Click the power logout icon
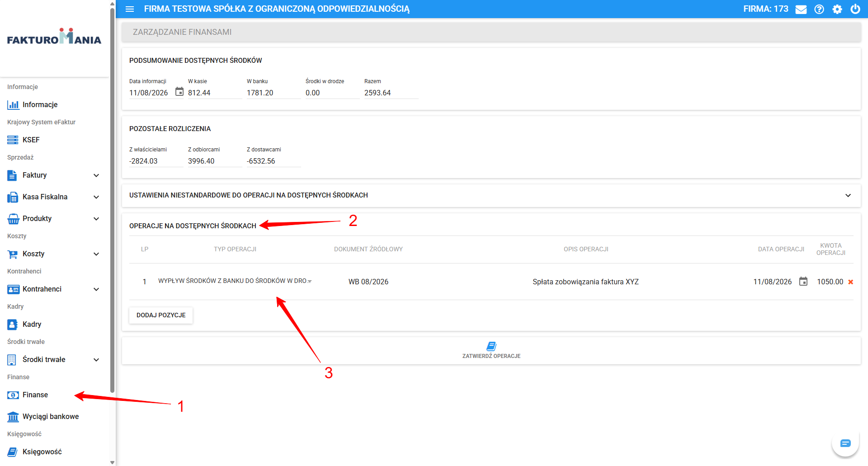868x466 pixels. point(855,9)
